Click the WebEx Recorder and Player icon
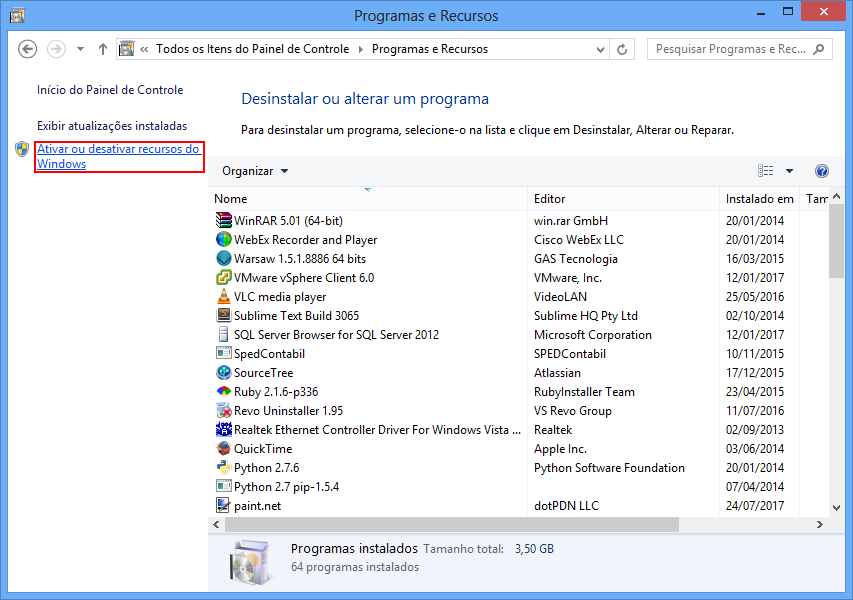 coord(224,239)
